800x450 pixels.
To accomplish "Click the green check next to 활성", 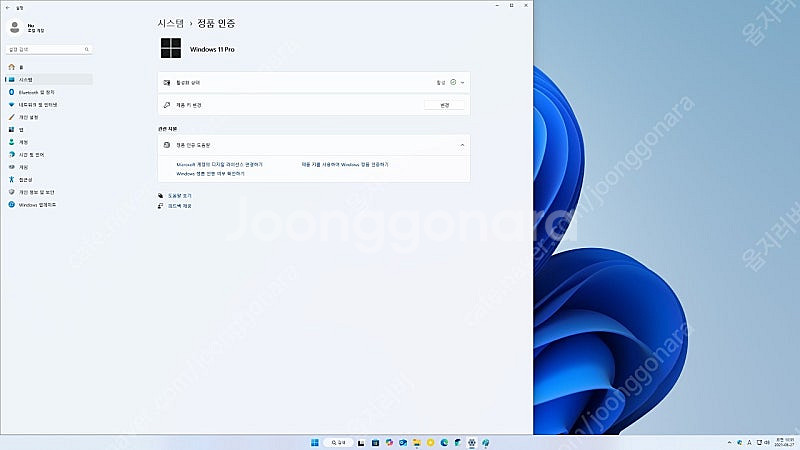I will tap(453, 82).
